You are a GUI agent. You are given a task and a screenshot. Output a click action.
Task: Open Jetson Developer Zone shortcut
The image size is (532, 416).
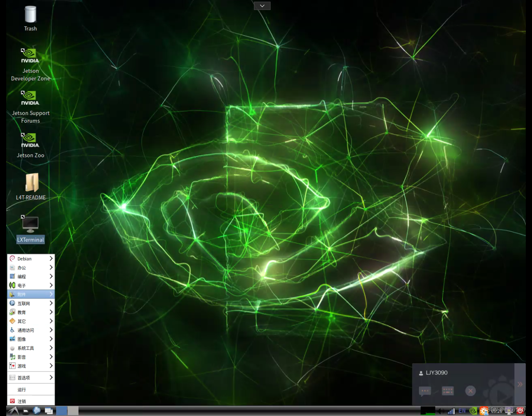point(30,65)
